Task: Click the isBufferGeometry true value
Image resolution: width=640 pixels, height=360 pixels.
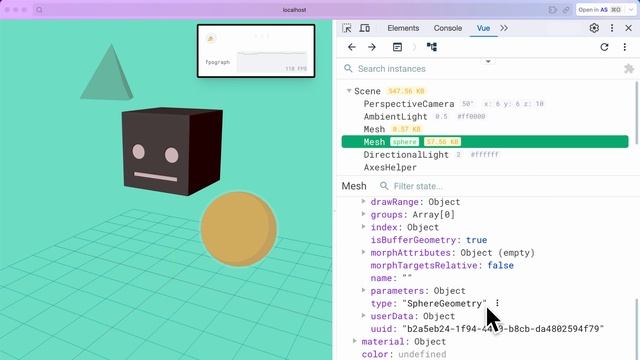Action: click(x=476, y=240)
